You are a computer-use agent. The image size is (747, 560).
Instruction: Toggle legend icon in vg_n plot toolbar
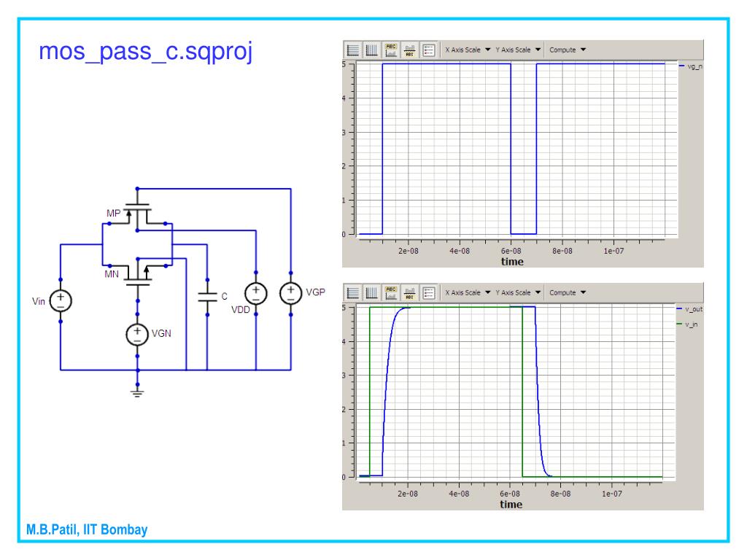coord(429,50)
